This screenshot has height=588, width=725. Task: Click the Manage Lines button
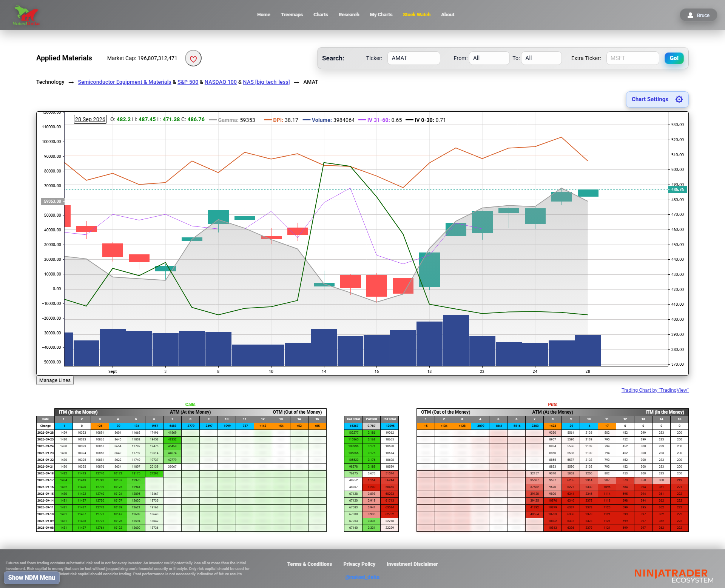coord(55,380)
